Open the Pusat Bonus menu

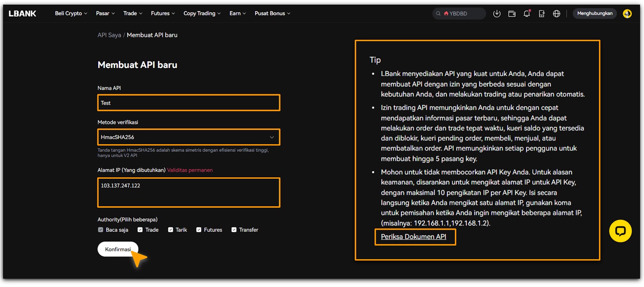pyautogui.click(x=272, y=14)
